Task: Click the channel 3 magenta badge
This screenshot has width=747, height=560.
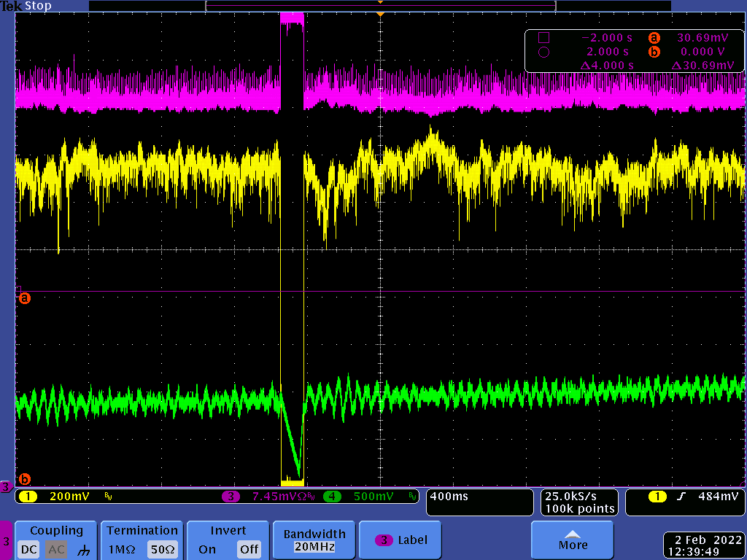Action: 231,497
